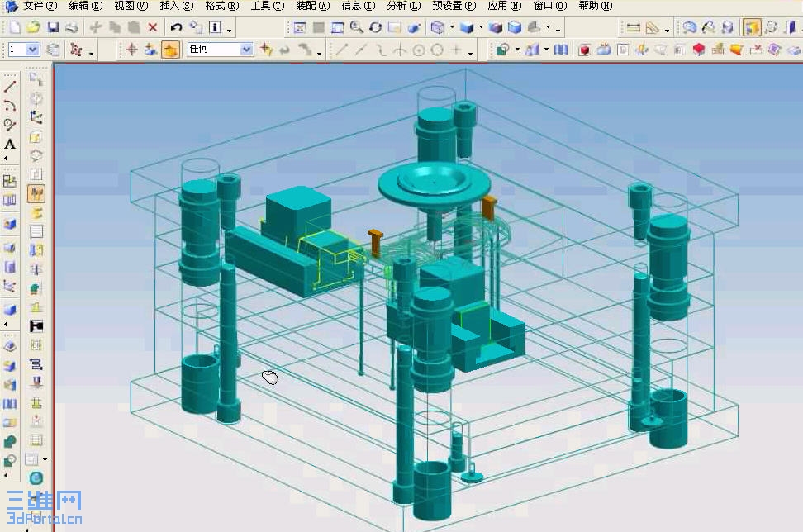
Task: Expand arrow next to wireframe cube icon
Action: [452, 27]
